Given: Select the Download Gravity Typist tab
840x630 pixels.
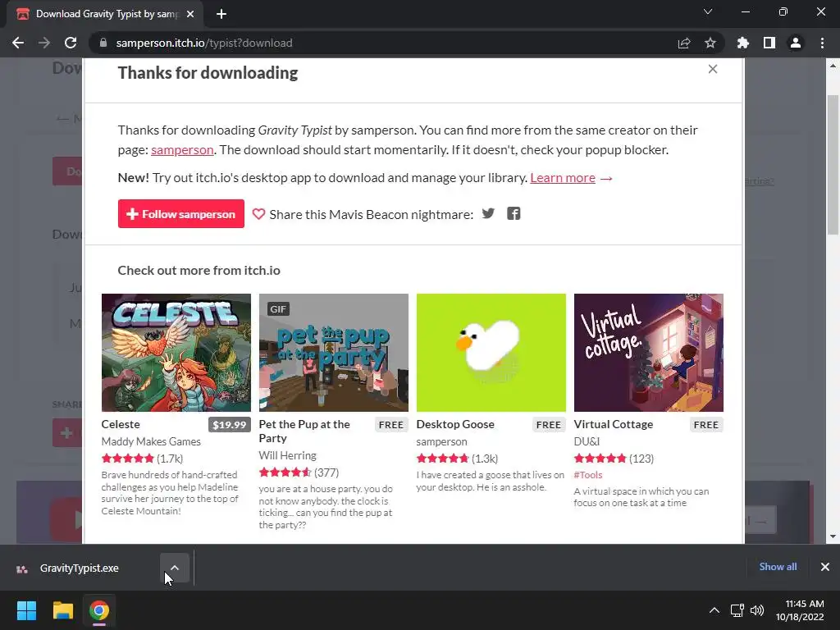Looking at the screenshot, I should coord(105,14).
